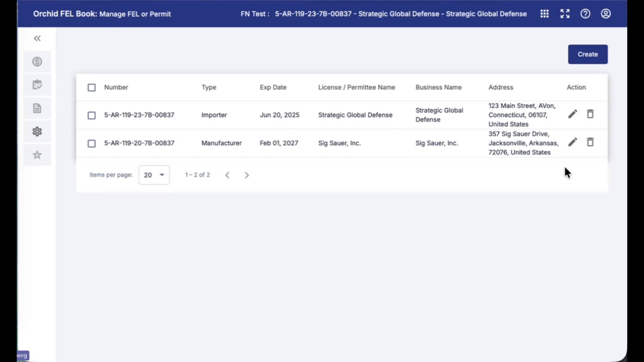This screenshot has height=362, width=644.
Task: Toggle the select-all checkbox in header
Action: 92,87
